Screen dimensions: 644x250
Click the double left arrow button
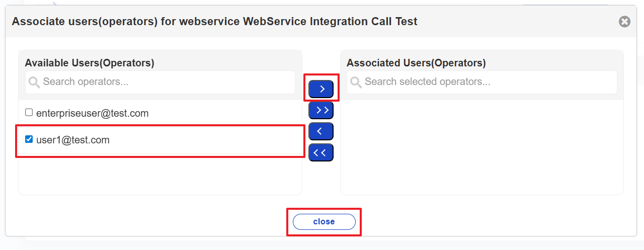pyautogui.click(x=321, y=152)
